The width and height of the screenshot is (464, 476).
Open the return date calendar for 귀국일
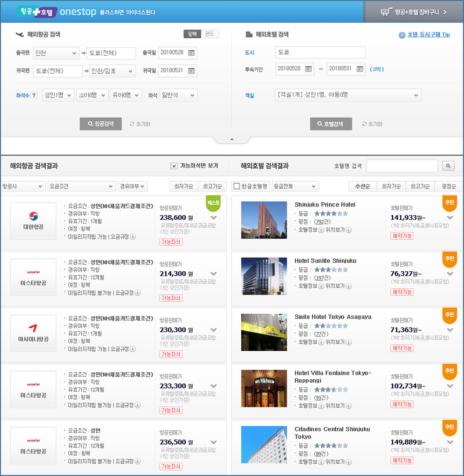(191, 71)
